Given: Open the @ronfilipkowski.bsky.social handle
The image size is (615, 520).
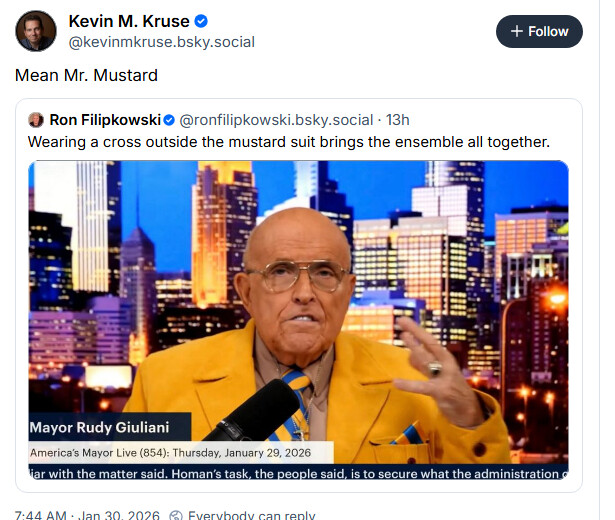Looking at the screenshot, I should [x=276, y=120].
